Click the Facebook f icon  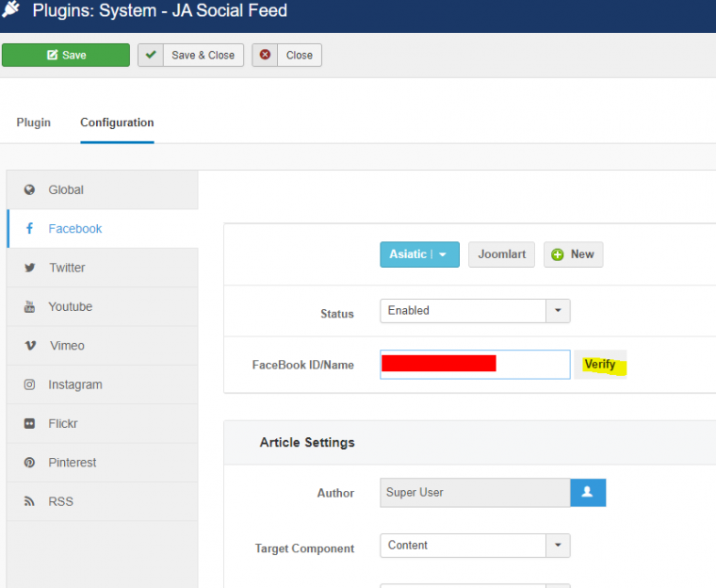coord(29,228)
